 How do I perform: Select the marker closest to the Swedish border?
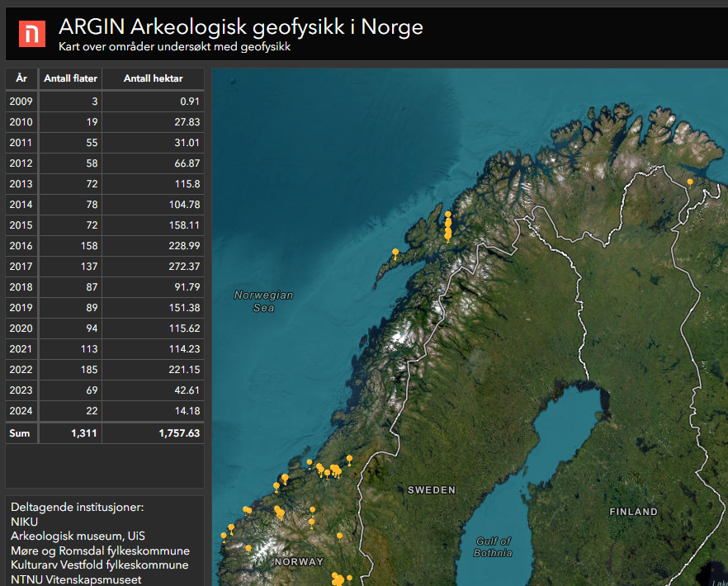349,458
